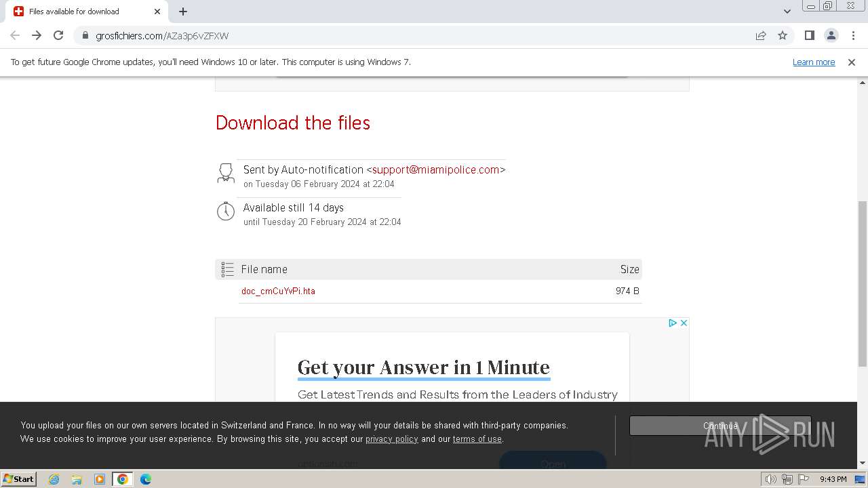This screenshot has width=868, height=488.
Task: Click the network tray icon
Action: (x=787, y=479)
